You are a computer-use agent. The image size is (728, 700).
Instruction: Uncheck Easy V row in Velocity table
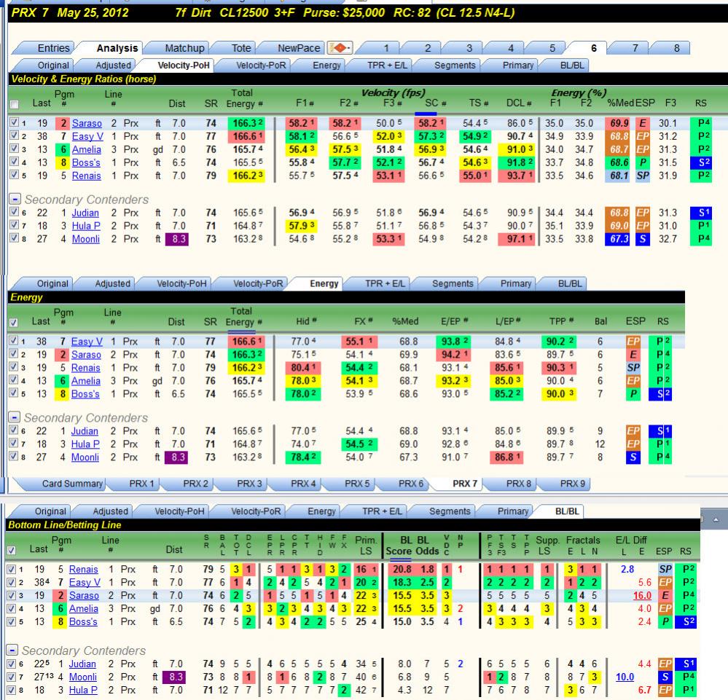[14, 136]
